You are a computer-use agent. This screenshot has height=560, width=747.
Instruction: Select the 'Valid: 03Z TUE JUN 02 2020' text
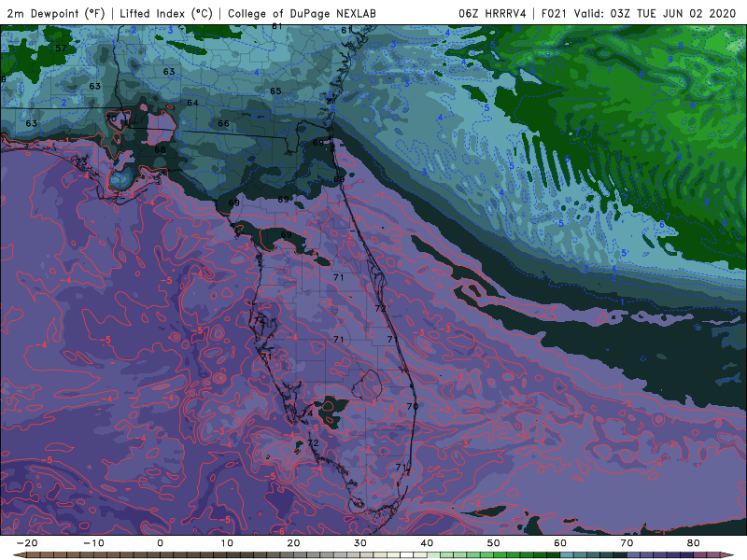655,13
